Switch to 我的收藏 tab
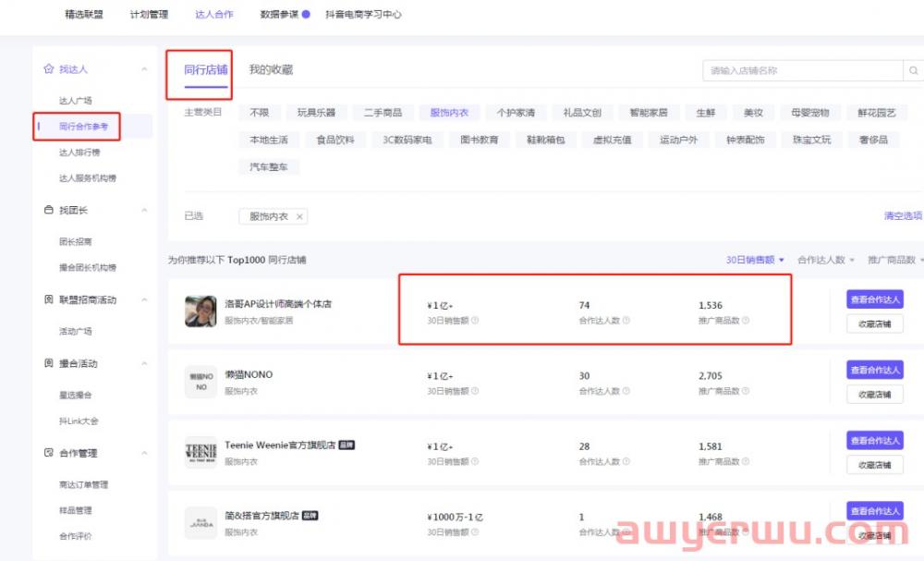 271,69
